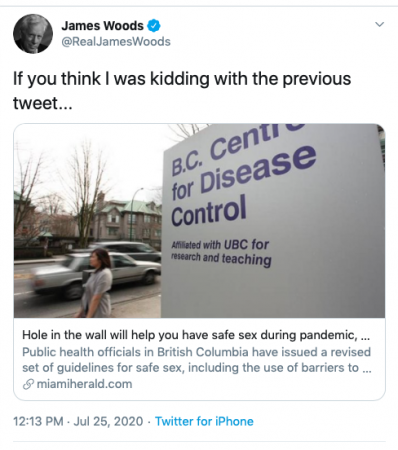Click the tweet text about previous tweet
The image size is (398, 450).
click(182, 90)
